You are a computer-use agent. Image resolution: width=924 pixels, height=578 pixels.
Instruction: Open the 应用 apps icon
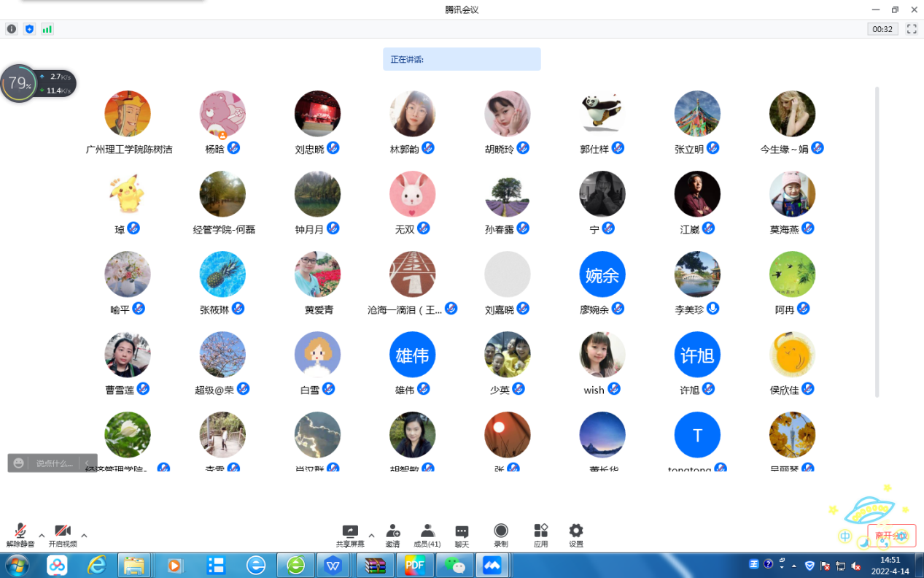point(540,535)
